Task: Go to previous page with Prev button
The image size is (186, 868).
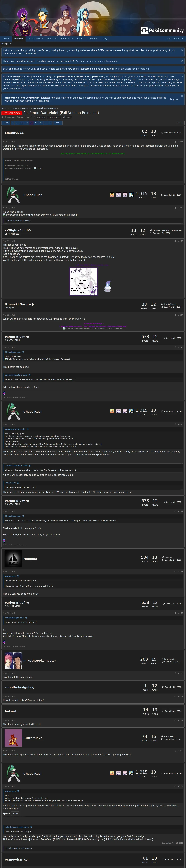Action: [6, 123]
